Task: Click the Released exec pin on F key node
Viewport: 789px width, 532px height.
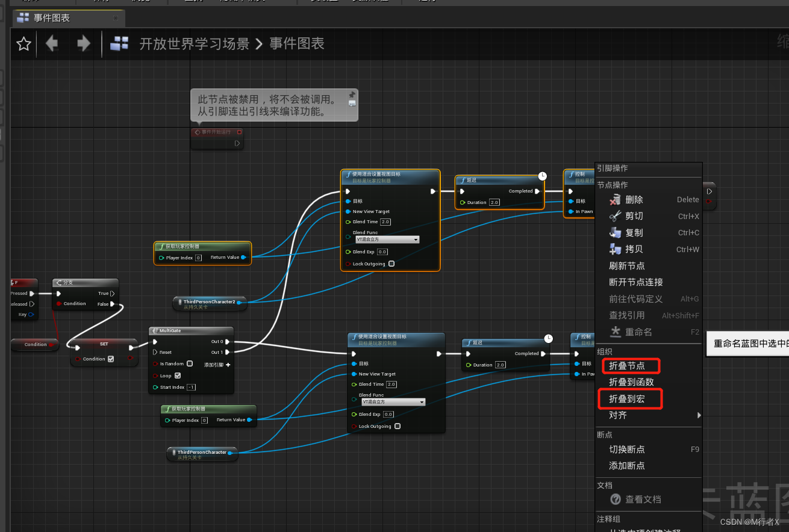Action: point(31,304)
